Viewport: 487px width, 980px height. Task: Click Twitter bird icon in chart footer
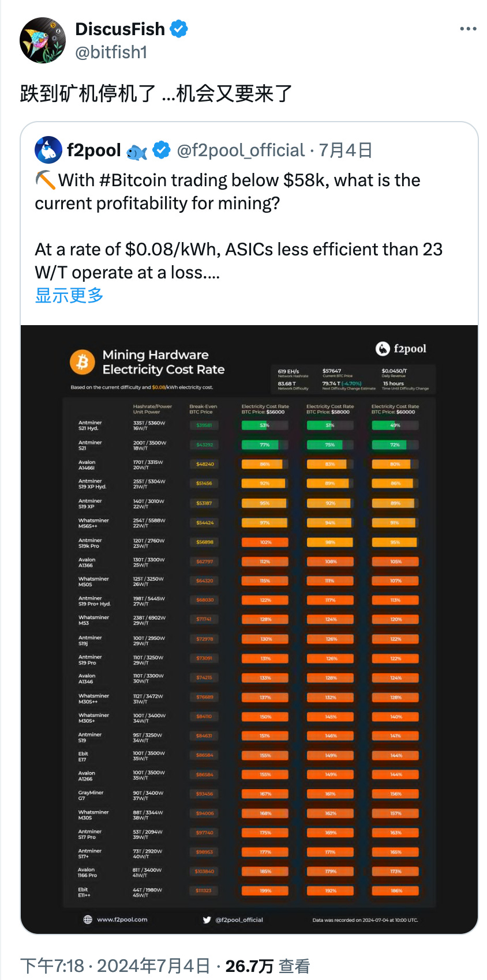(x=207, y=920)
